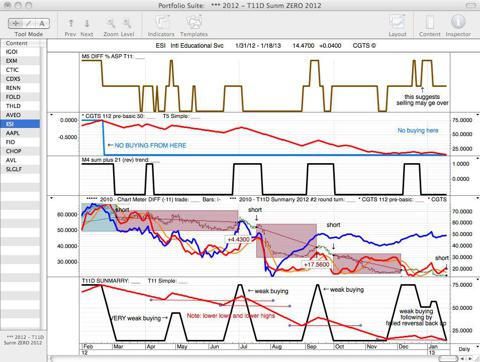The image size is (480, 362).
Task: Select the 2012 T11D Summ ZERO portfolio label
Action: (x=23, y=340)
